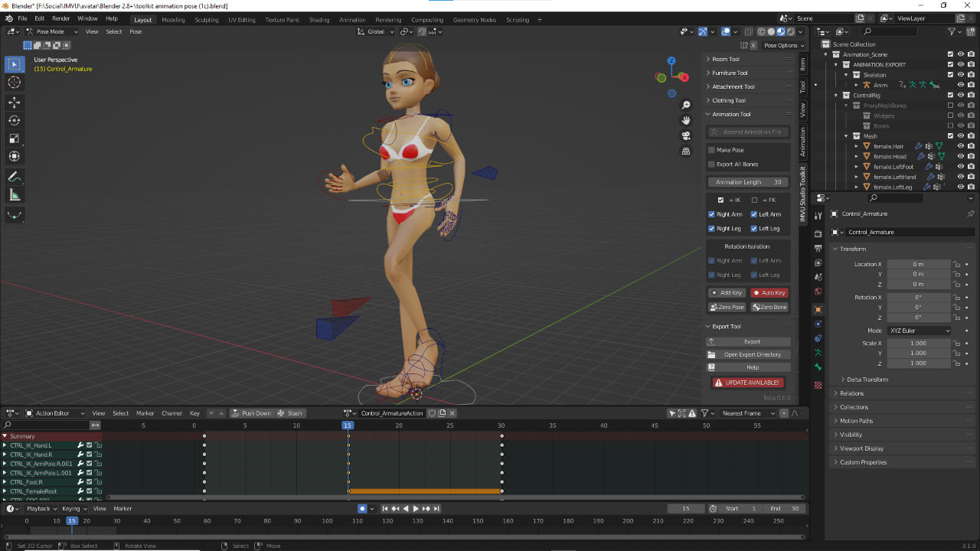
Task: Open the Pose menu in viewport header
Action: [136, 31]
